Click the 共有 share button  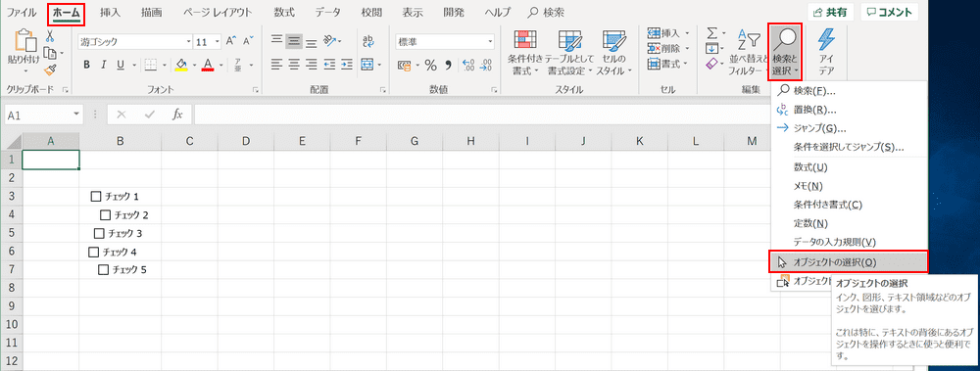(x=831, y=12)
